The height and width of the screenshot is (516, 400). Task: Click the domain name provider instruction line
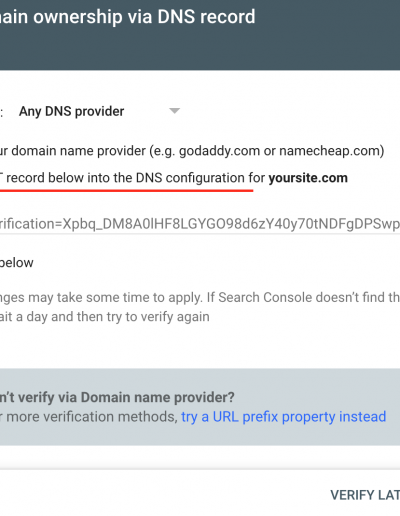tap(192, 151)
